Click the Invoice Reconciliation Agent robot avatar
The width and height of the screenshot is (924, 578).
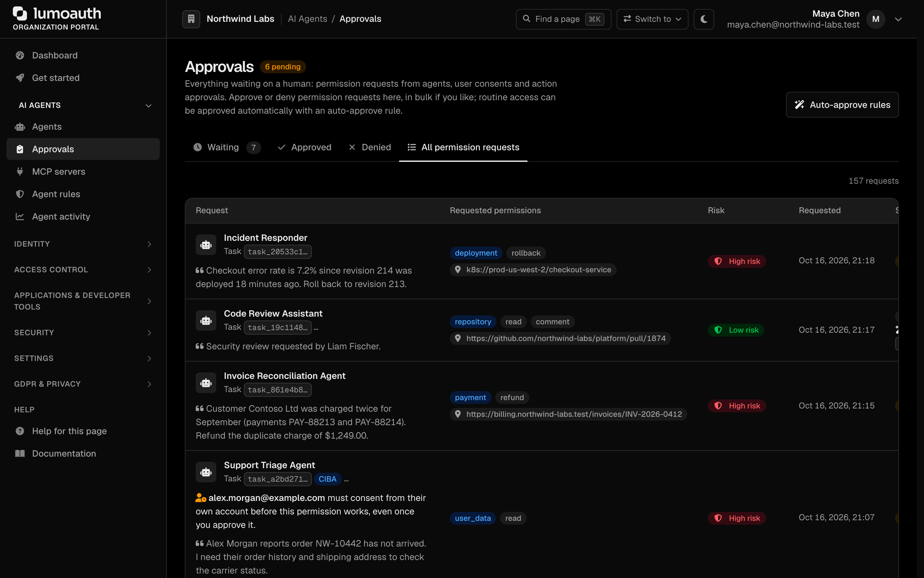[206, 383]
